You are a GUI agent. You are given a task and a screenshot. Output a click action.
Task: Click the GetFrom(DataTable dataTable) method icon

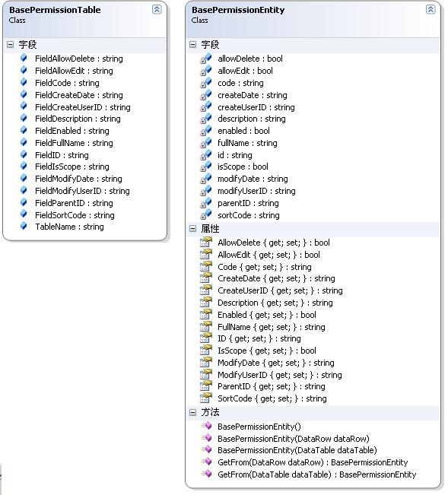click(207, 474)
